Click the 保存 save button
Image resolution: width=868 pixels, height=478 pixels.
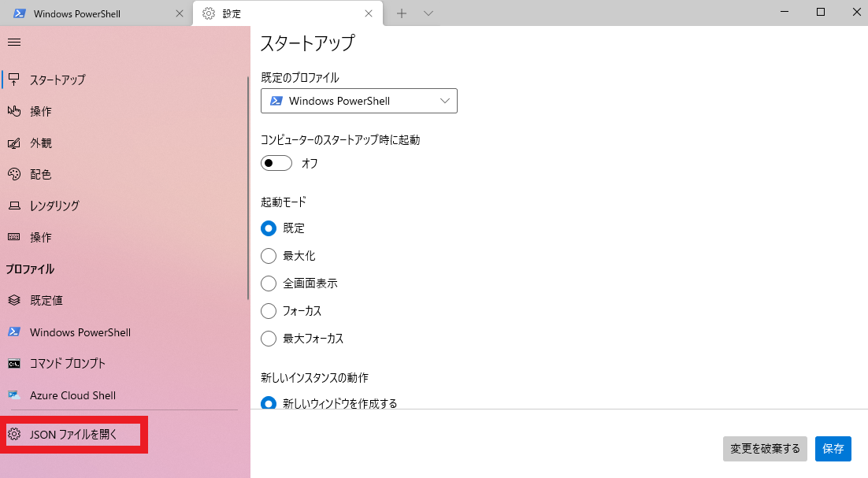[x=833, y=449]
